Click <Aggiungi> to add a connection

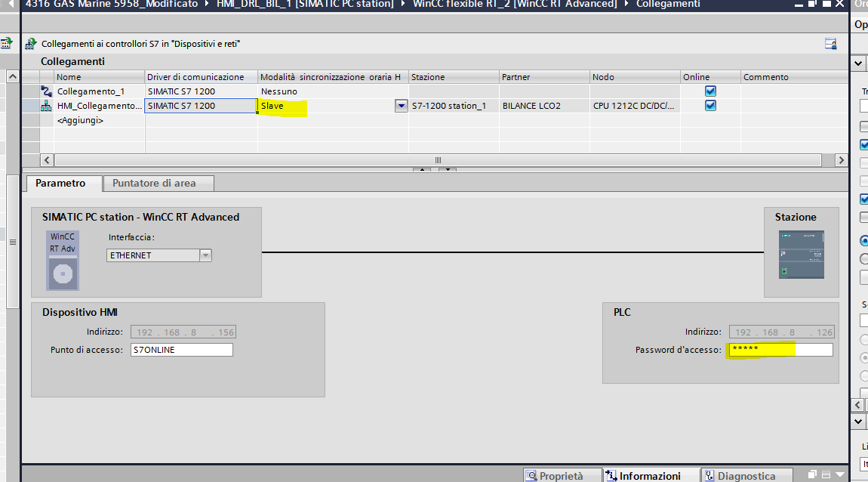[x=80, y=120]
